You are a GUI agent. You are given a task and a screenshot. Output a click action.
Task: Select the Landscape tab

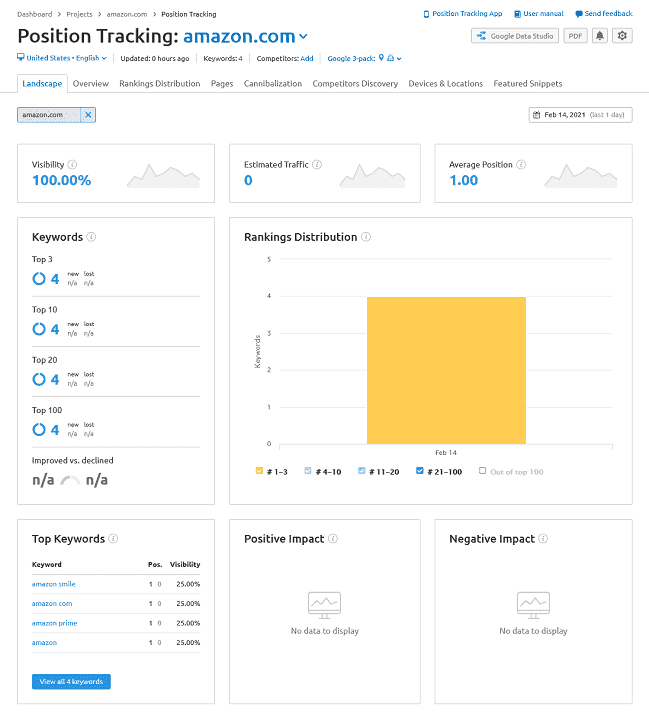(x=42, y=84)
